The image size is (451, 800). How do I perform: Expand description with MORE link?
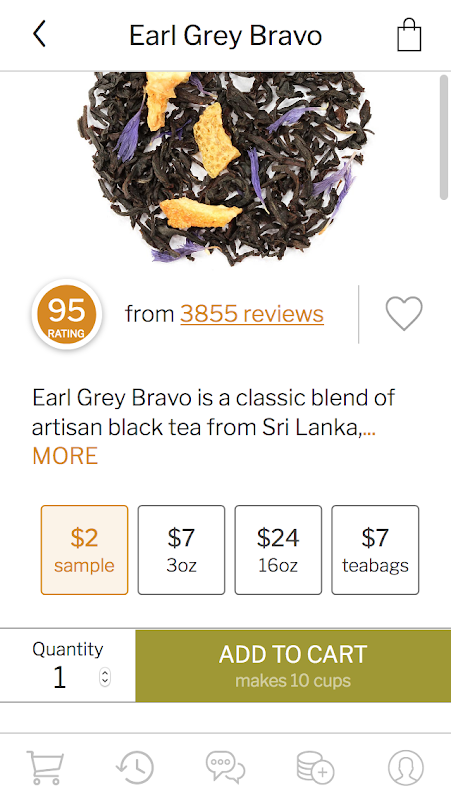click(x=65, y=456)
